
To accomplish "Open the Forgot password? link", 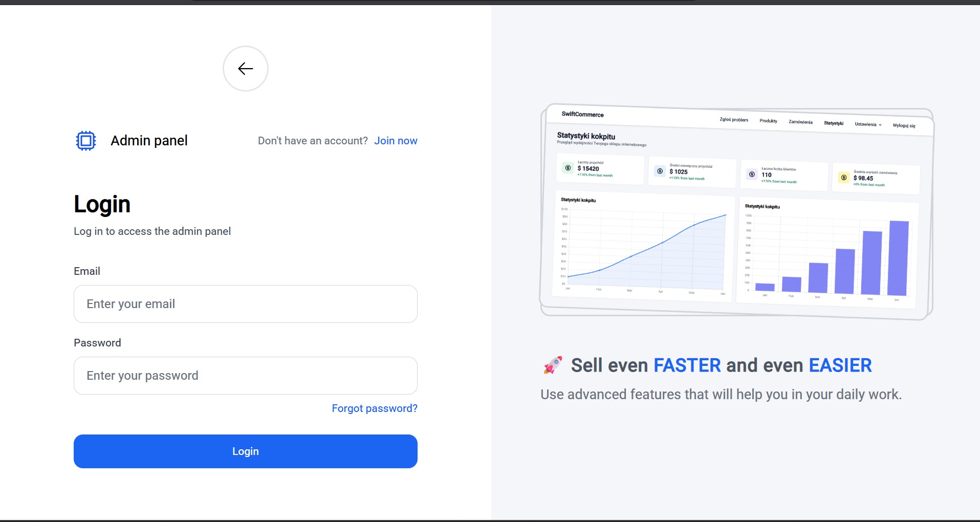I will pyautogui.click(x=375, y=408).
